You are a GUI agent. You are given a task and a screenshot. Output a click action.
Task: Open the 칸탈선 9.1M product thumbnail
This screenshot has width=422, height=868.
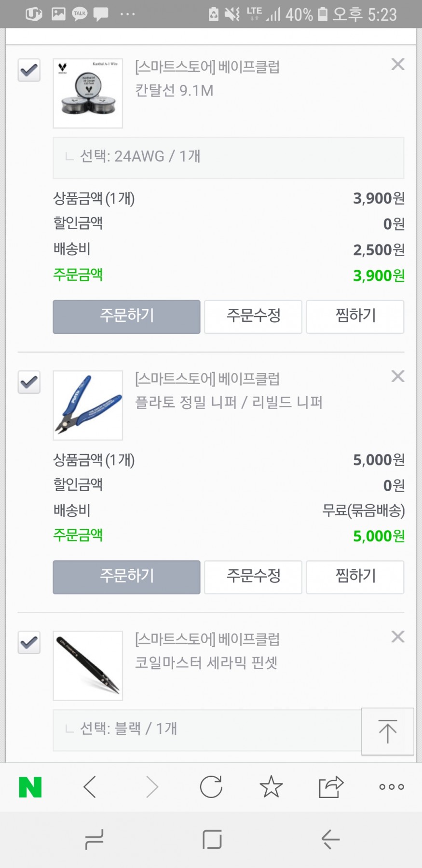(x=88, y=94)
